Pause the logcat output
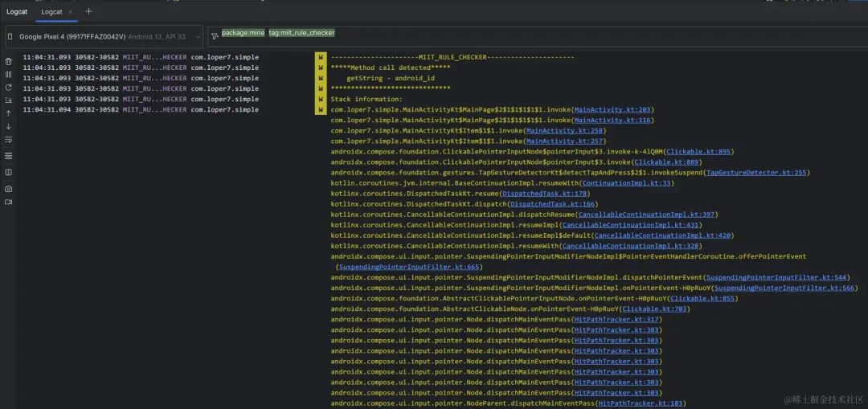The width and height of the screenshot is (868, 409). coord(8,74)
